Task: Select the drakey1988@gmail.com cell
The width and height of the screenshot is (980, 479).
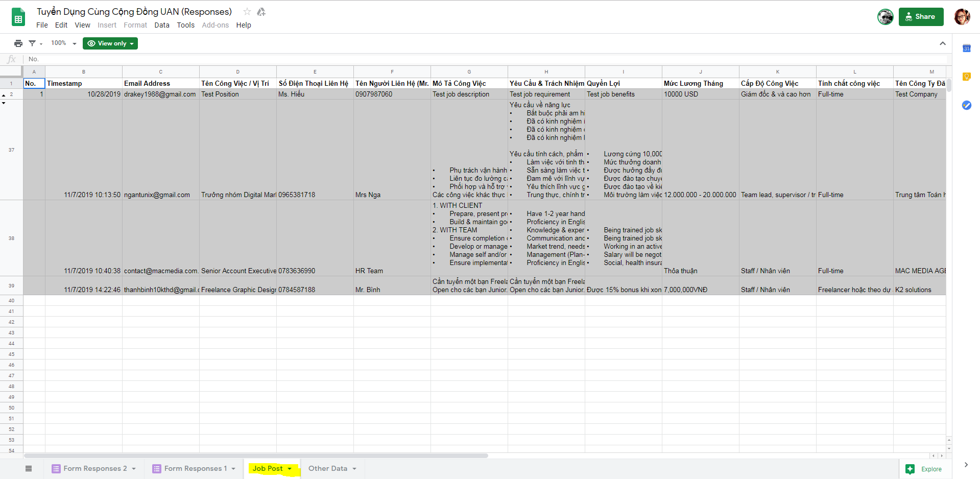Action: pyautogui.click(x=161, y=94)
